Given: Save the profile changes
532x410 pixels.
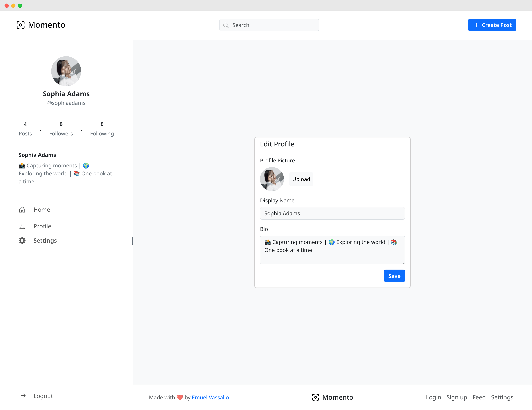Looking at the screenshot, I should (394, 276).
